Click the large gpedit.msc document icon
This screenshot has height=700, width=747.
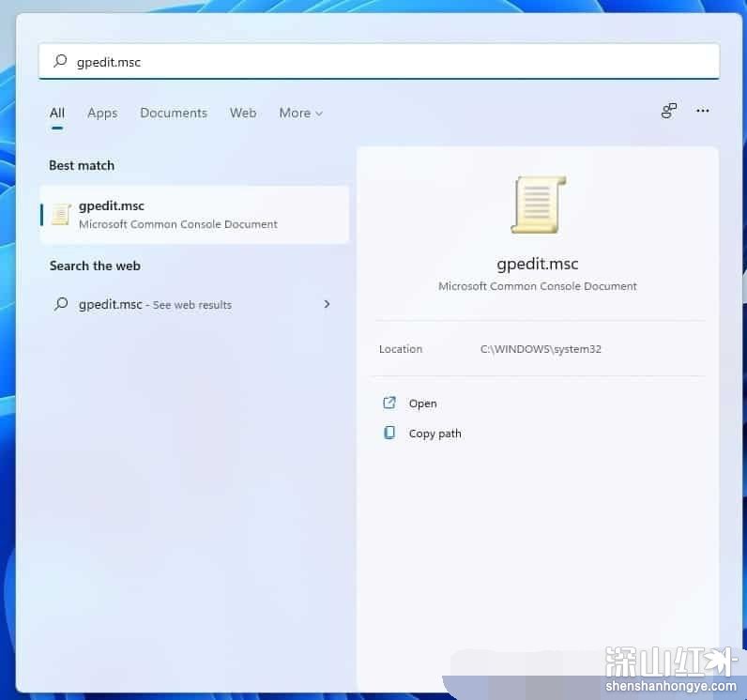pyautogui.click(x=539, y=205)
